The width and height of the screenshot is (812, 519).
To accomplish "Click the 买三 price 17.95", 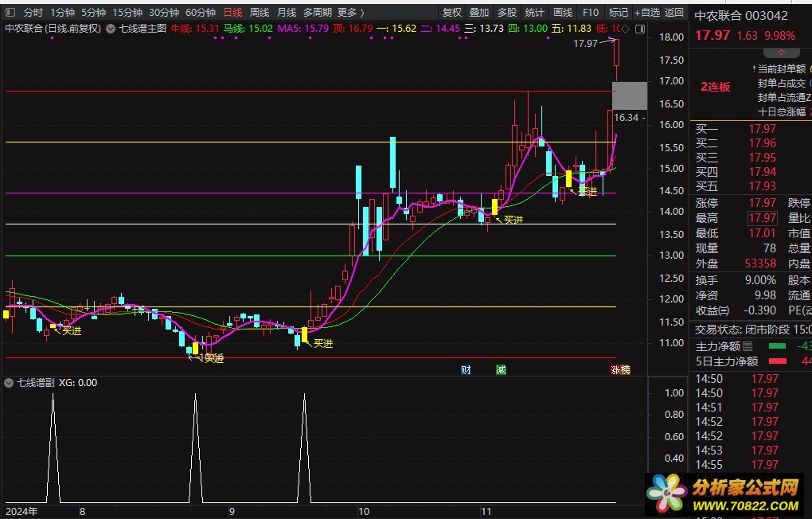I will [x=763, y=158].
